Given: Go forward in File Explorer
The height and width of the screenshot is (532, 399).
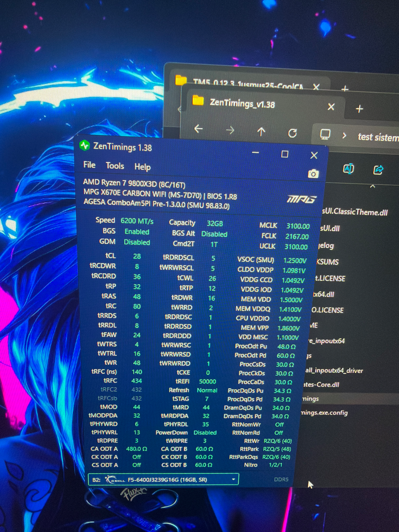Looking at the screenshot, I should [x=230, y=130].
